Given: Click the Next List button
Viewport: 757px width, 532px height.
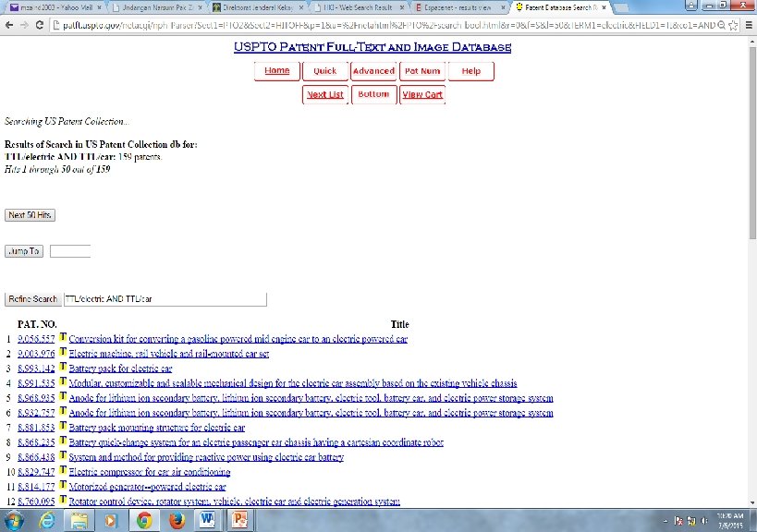Looking at the screenshot, I should pyautogui.click(x=325, y=94).
